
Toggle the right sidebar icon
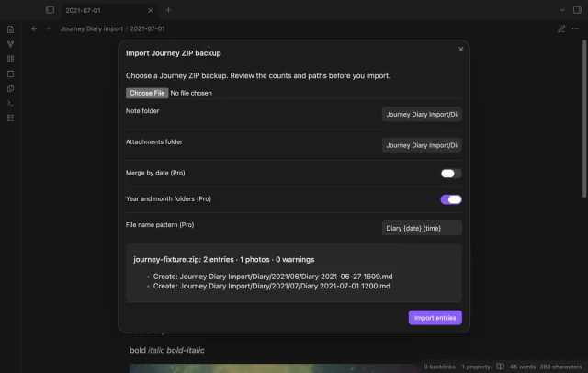[x=577, y=10]
